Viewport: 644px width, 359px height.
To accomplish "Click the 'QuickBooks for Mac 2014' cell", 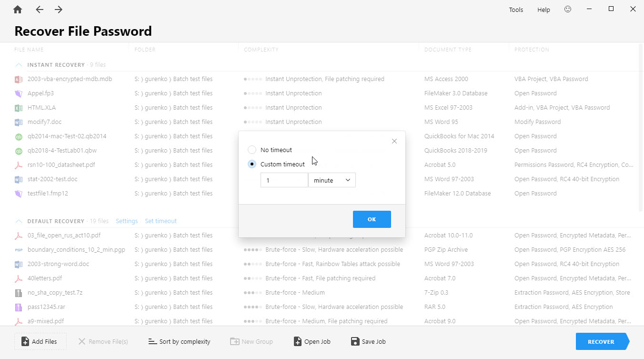I will (459, 136).
